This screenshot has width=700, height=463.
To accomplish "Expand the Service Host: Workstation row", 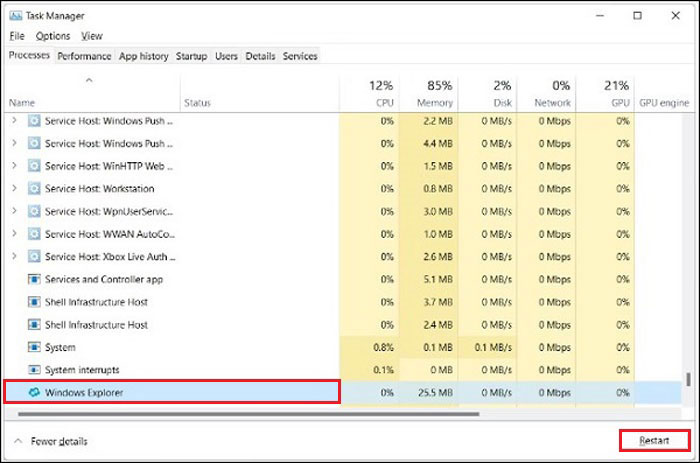I will point(14,189).
